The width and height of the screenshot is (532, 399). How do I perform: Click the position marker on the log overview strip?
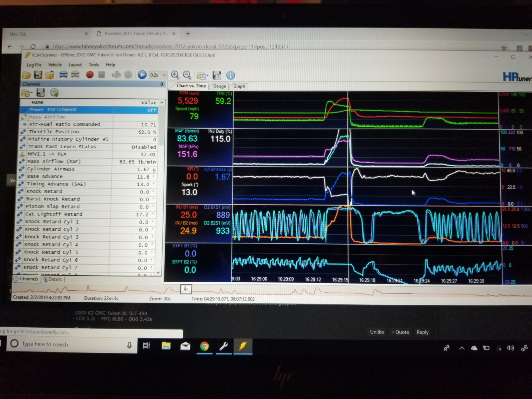pos(186,289)
